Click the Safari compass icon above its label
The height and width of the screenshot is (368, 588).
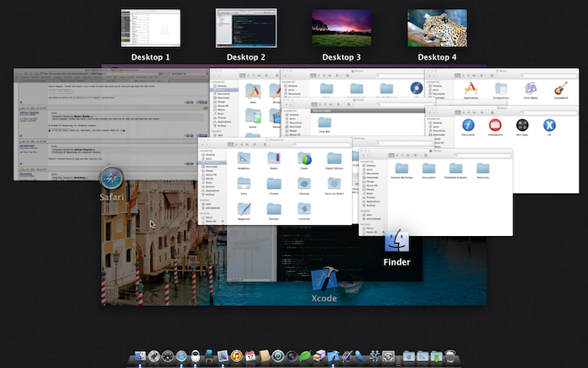[113, 177]
